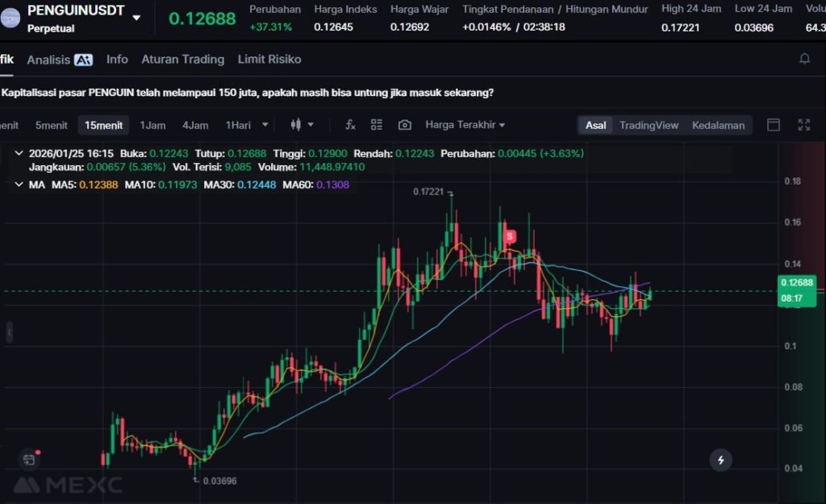Click the lightning quick-order button
Viewport: 826px width, 504px height.
click(720, 460)
